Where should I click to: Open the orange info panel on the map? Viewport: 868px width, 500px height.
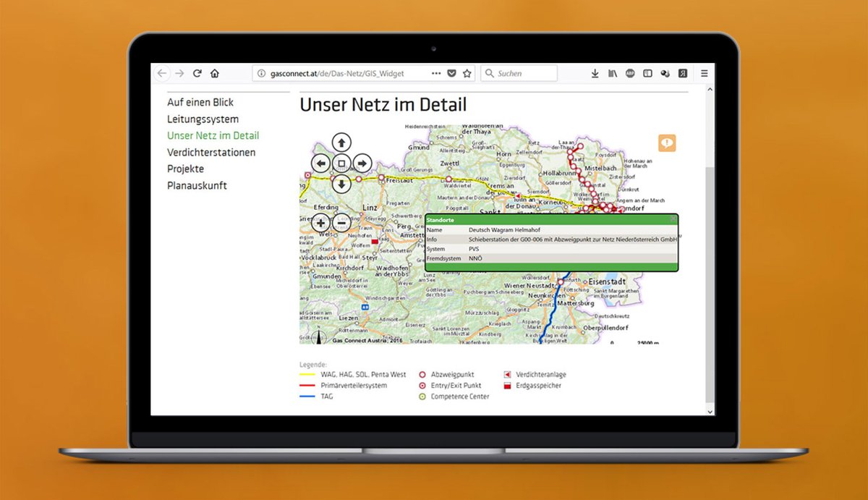click(666, 143)
